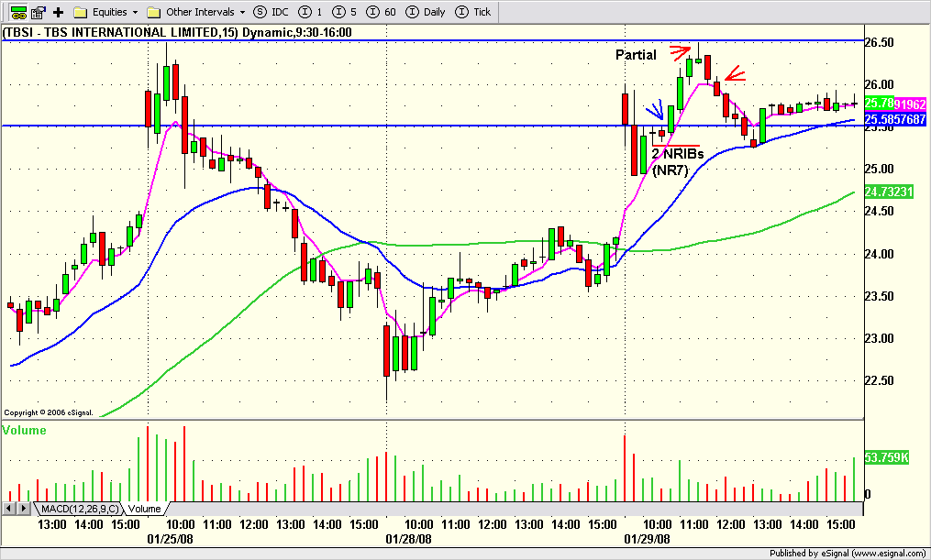
Task: Click the 25.00 price axis label
Action: click(x=880, y=170)
